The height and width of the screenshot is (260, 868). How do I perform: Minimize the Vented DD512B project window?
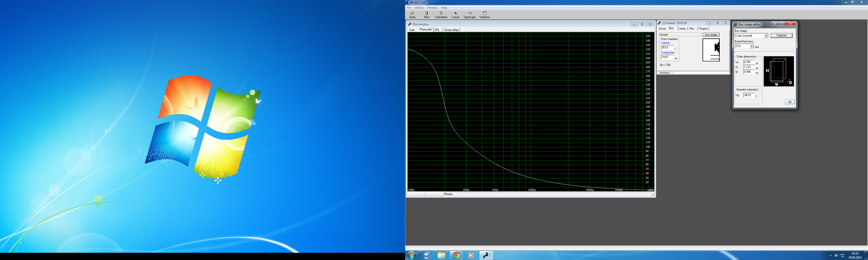click(709, 23)
